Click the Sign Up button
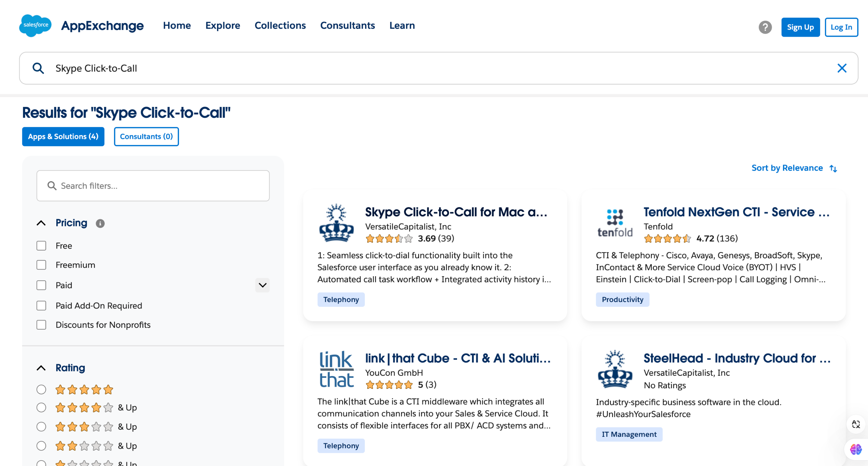Viewport: 868px width, 466px height. 800,27
